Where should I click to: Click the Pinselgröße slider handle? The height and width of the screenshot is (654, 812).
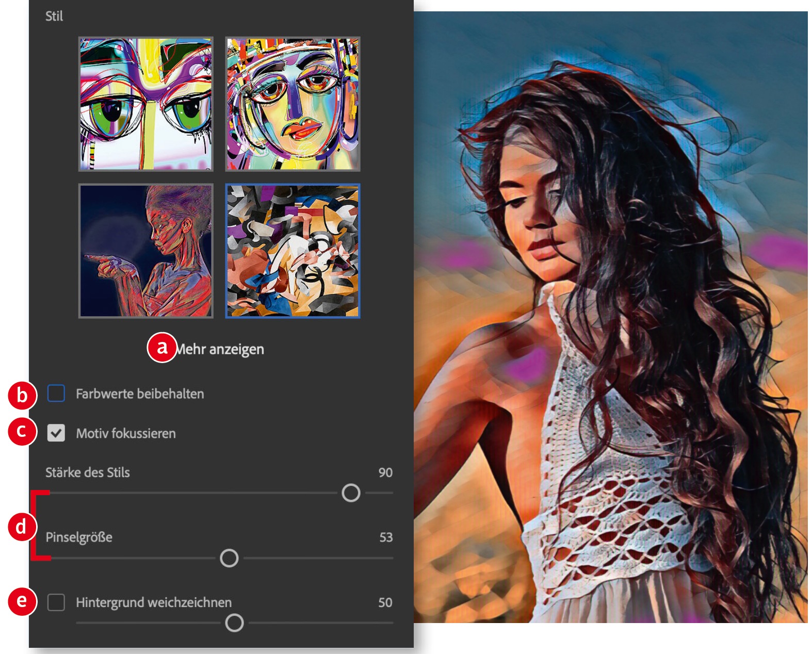229,558
